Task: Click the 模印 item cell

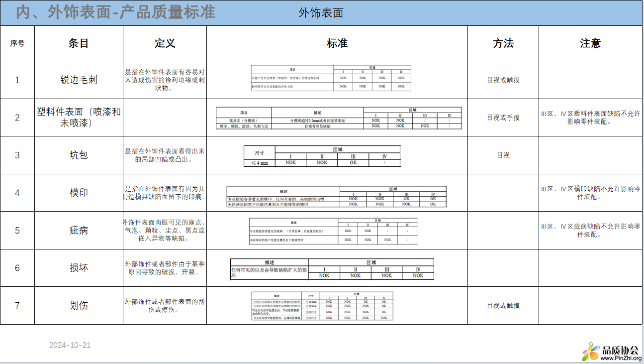Action: (79, 193)
